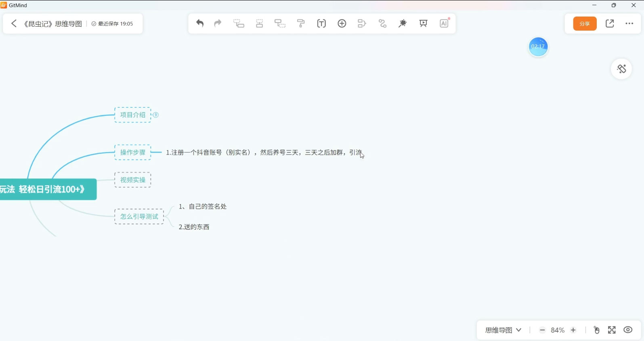644x341 pixels.
Task: Click the 《昆虫记》思维导图 document title
Action: pyautogui.click(x=52, y=24)
